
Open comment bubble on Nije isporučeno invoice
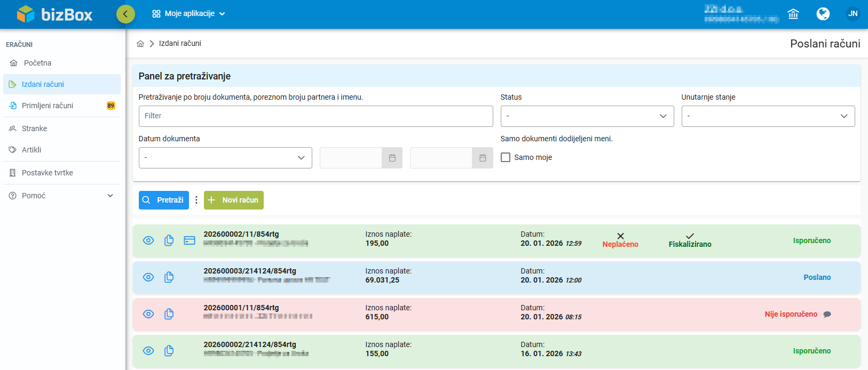click(827, 315)
